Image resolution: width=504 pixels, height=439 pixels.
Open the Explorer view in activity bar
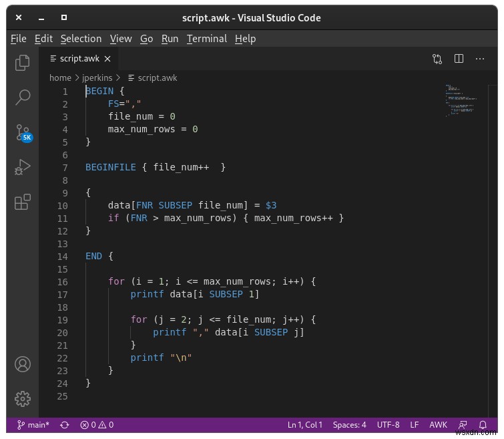(22, 62)
